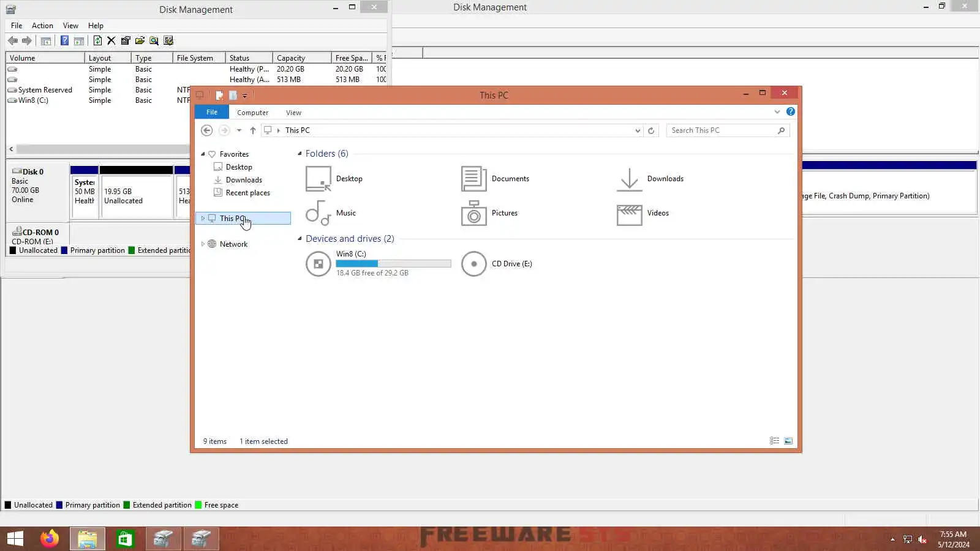Open the Downloads folder icon in Folders group
Image resolution: width=980 pixels, height=551 pixels.
click(x=630, y=179)
